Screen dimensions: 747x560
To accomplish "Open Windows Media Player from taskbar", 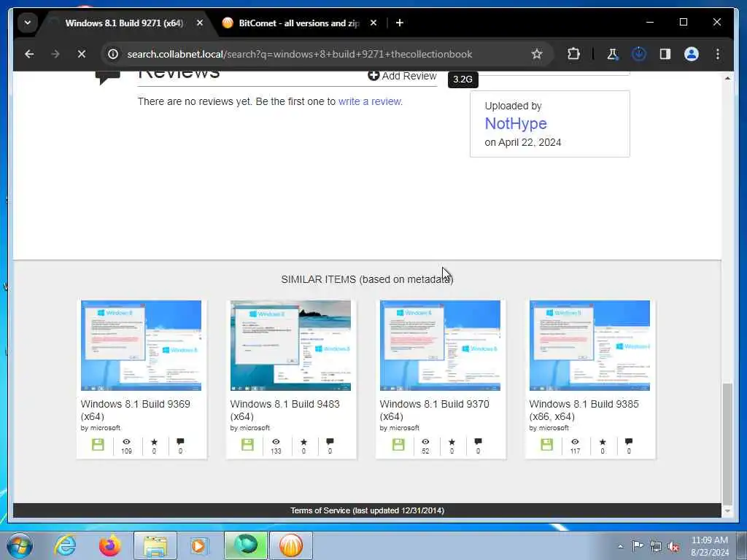I will click(200, 545).
